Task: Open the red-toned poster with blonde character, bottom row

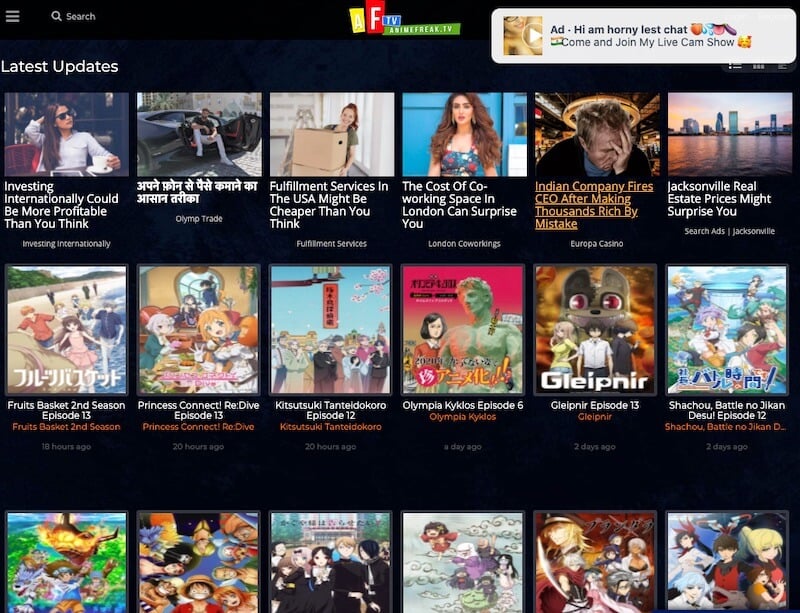Action: click(595, 562)
